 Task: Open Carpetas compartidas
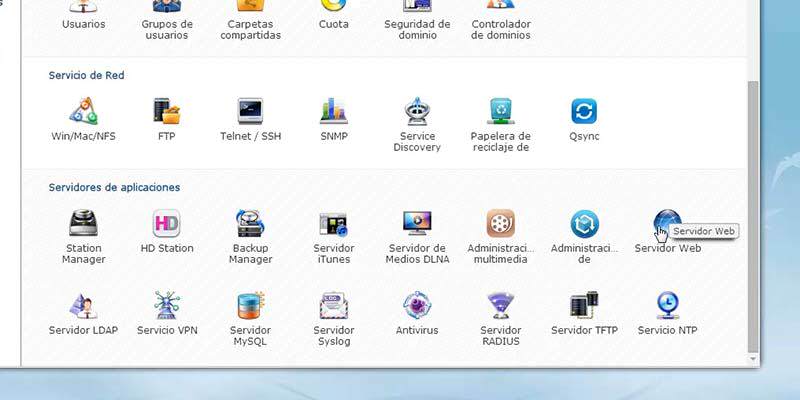[250, 20]
